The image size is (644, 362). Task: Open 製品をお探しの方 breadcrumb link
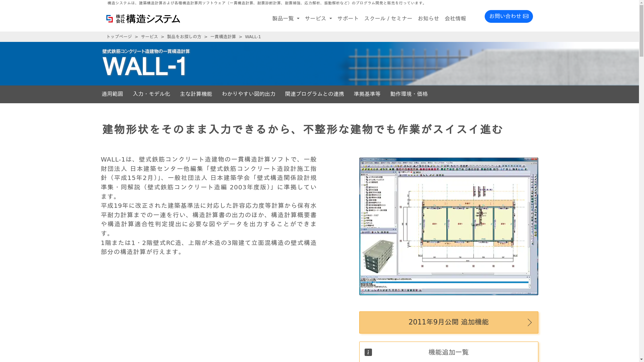click(x=184, y=37)
